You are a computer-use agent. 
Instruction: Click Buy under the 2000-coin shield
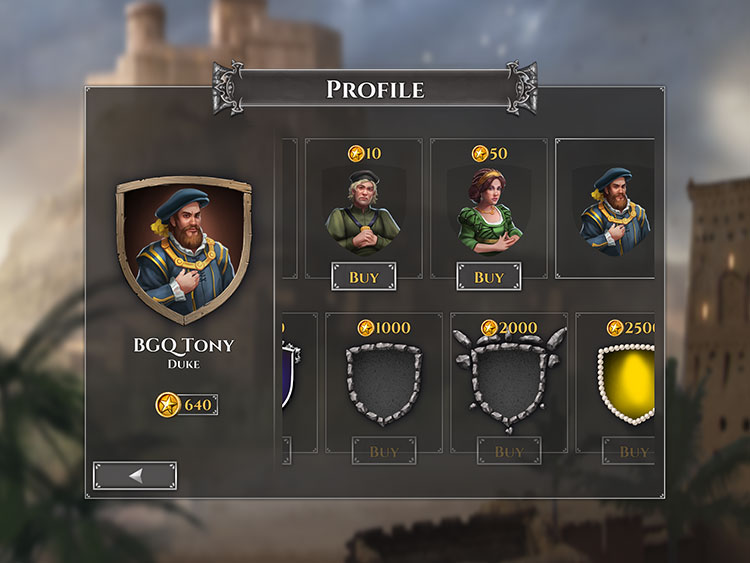pos(509,451)
